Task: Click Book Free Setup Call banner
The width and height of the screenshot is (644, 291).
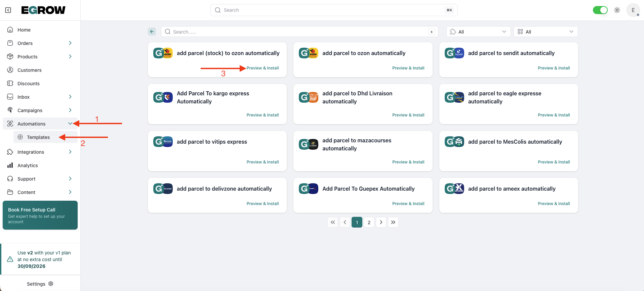Action: pos(40,215)
